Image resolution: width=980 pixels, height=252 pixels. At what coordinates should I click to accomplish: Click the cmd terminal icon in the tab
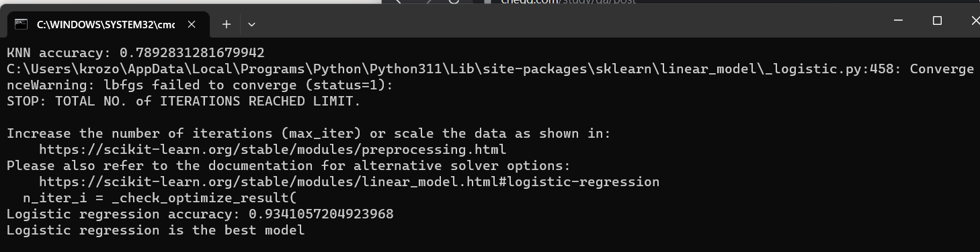click(x=22, y=24)
